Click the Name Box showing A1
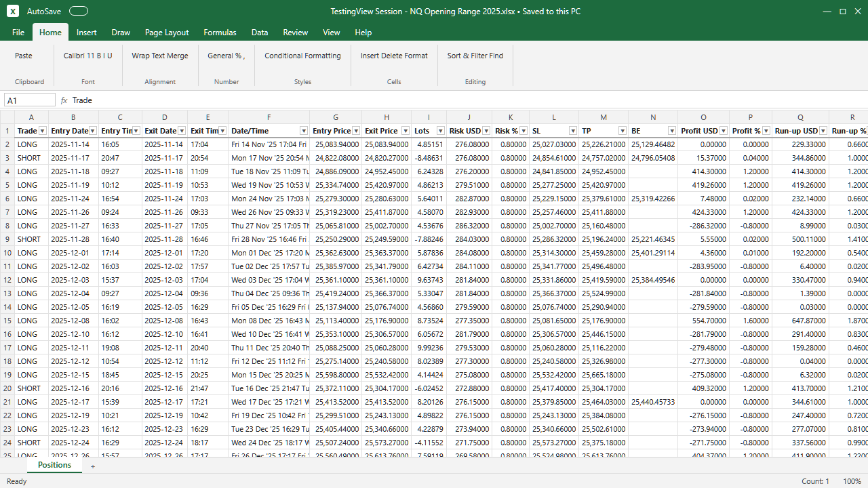The image size is (868, 488). point(30,100)
